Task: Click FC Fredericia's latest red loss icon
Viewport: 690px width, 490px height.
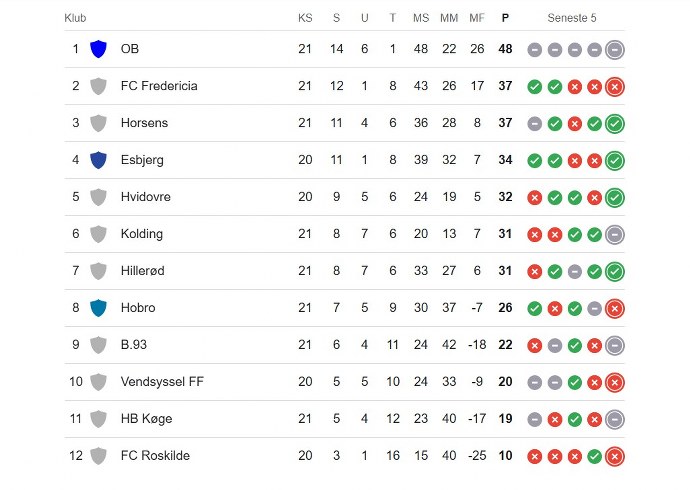Action: [615, 86]
